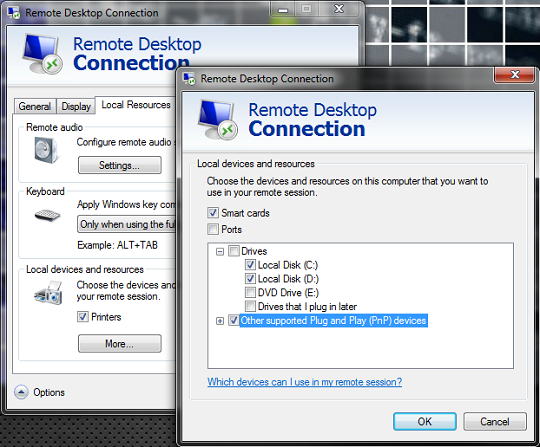Cancel the local devices dialog
This screenshot has height=447, width=540.
point(495,422)
